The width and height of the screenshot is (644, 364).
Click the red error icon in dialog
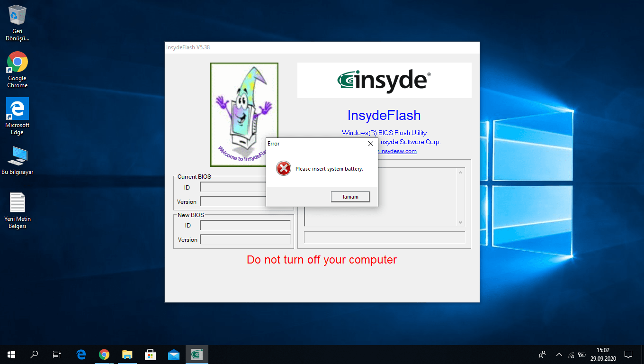[x=283, y=168]
